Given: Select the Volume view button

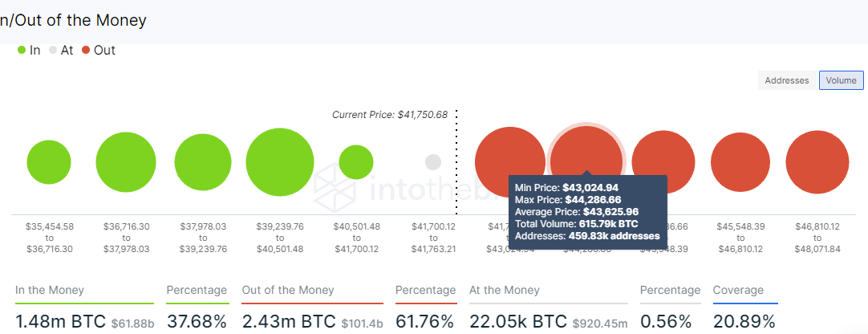Looking at the screenshot, I should 842,80.
